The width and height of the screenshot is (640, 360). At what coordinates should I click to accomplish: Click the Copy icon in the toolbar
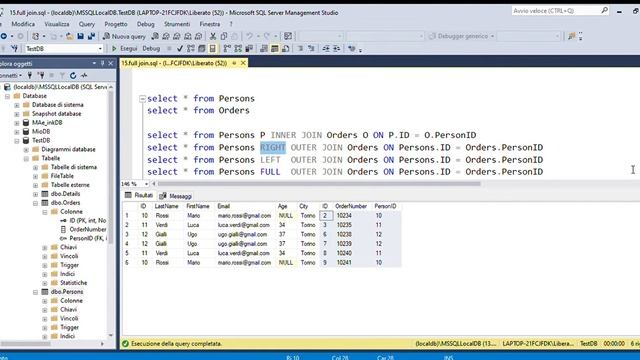click(x=224, y=36)
